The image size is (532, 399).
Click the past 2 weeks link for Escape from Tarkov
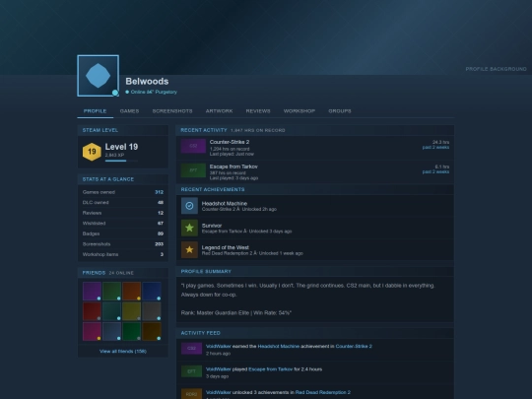pos(435,171)
